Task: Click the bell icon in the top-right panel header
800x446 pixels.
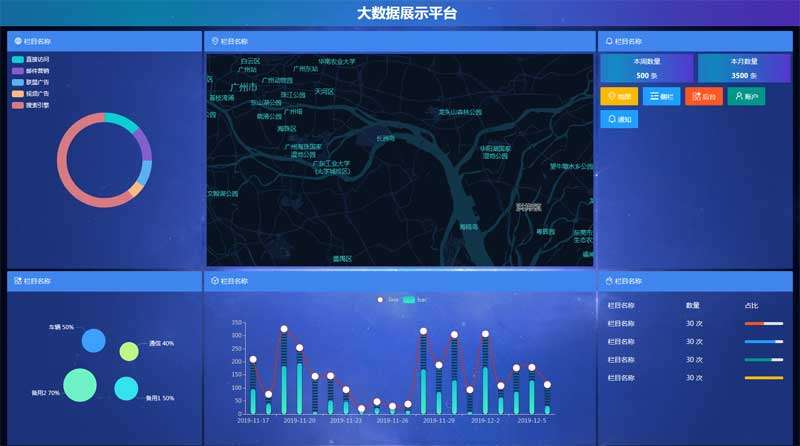Action: [x=608, y=42]
